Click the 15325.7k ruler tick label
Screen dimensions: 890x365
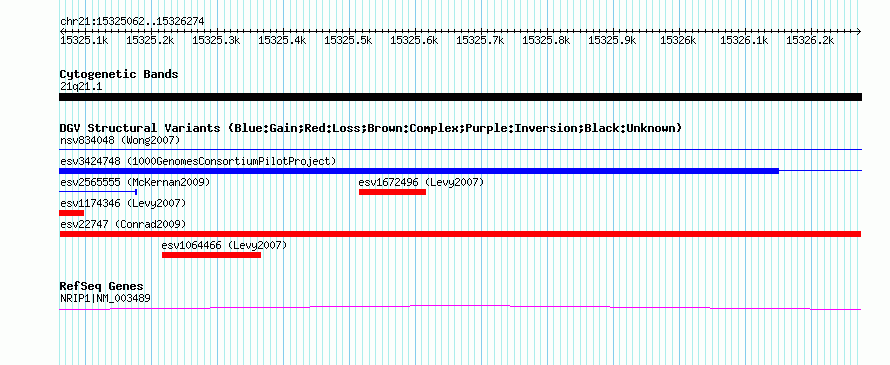(x=480, y=40)
